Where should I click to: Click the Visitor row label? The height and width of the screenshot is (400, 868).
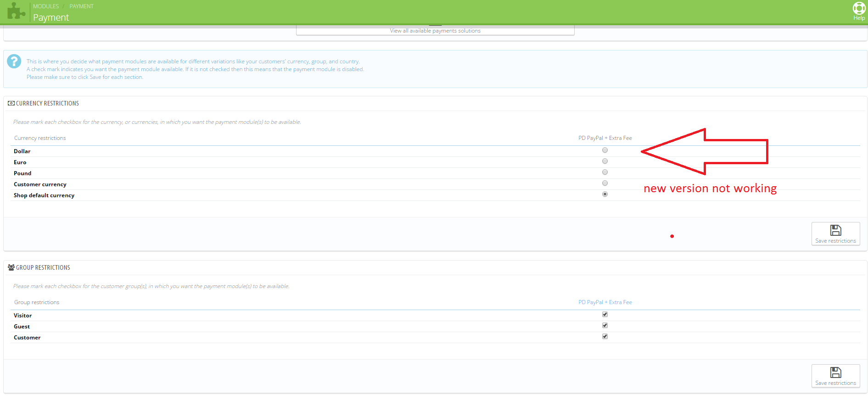(23, 316)
